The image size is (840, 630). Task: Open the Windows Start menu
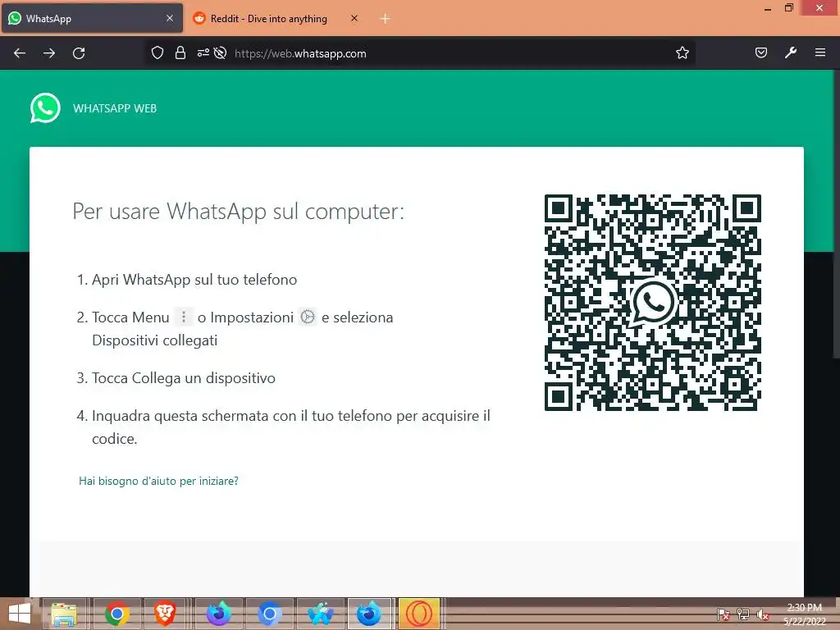click(20, 614)
